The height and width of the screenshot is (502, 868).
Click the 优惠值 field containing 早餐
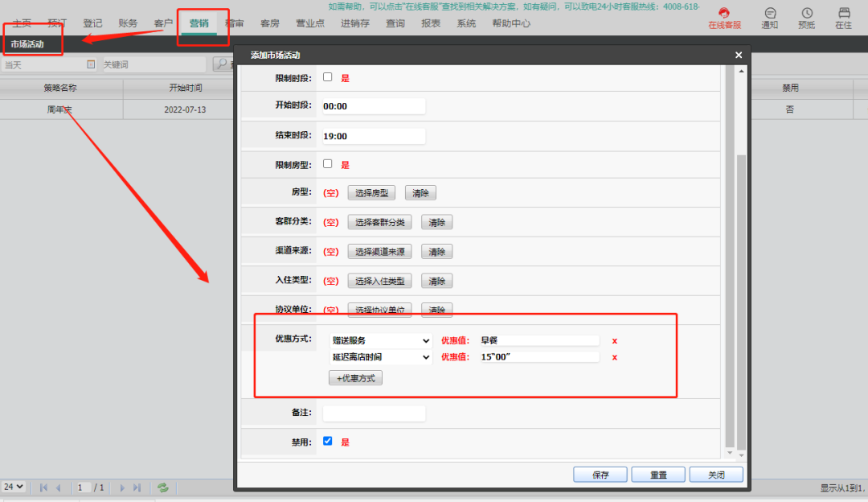pyautogui.click(x=539, y=341)
